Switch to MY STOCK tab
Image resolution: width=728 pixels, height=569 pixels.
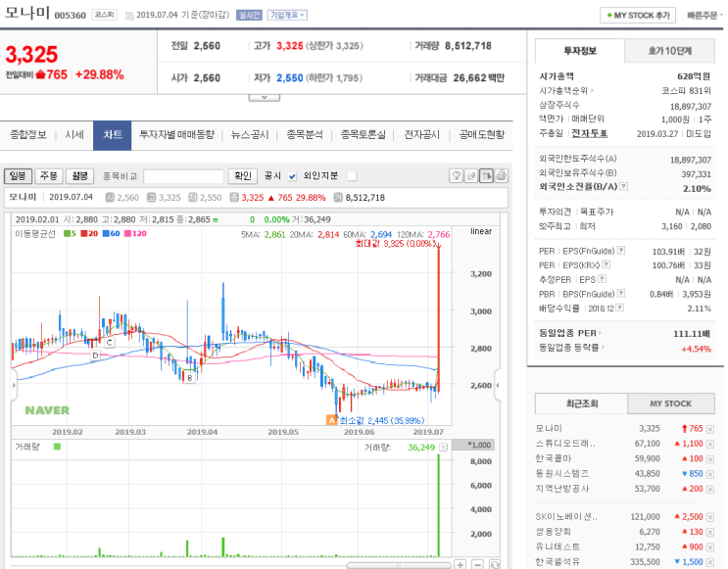tap(671, 403)
